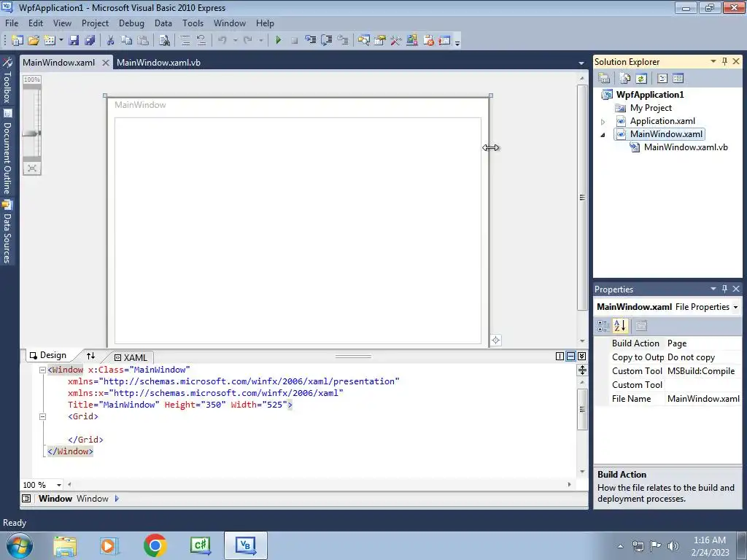747x560 pixels.
Task: Switch to the MainWindow.xaml.vb tab
Action: click(x=158, y=63)
